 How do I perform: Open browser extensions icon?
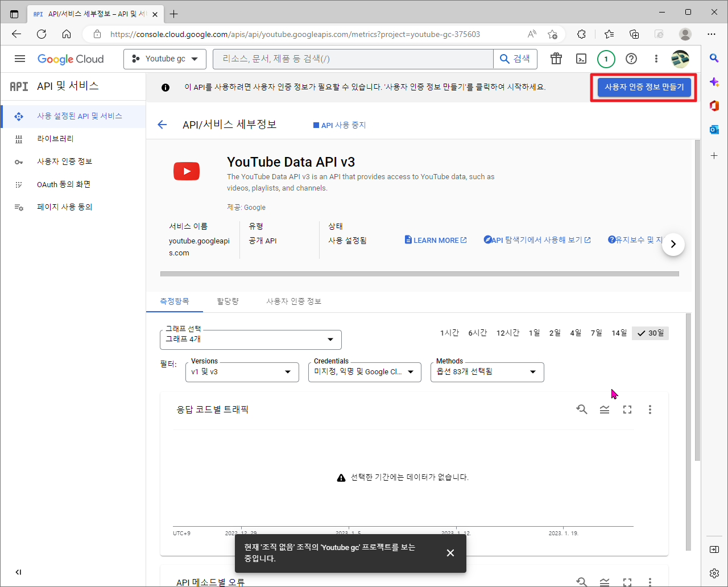pos(581,34)
